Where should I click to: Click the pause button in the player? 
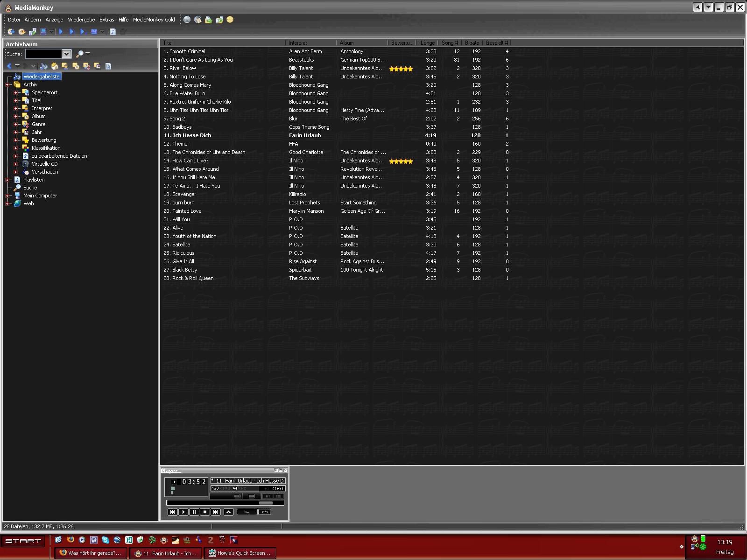[194, 512]
